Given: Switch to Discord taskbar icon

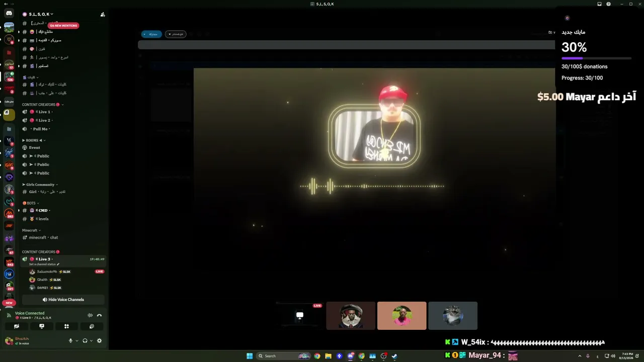Looking at the screenshot, I should click(x=350, y=356).
